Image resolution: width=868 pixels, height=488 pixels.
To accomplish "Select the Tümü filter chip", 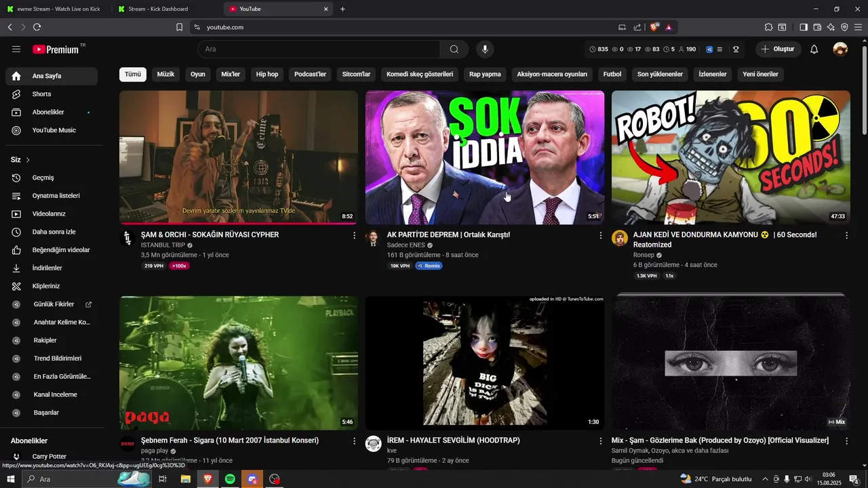I will click(x=133, y=75).
